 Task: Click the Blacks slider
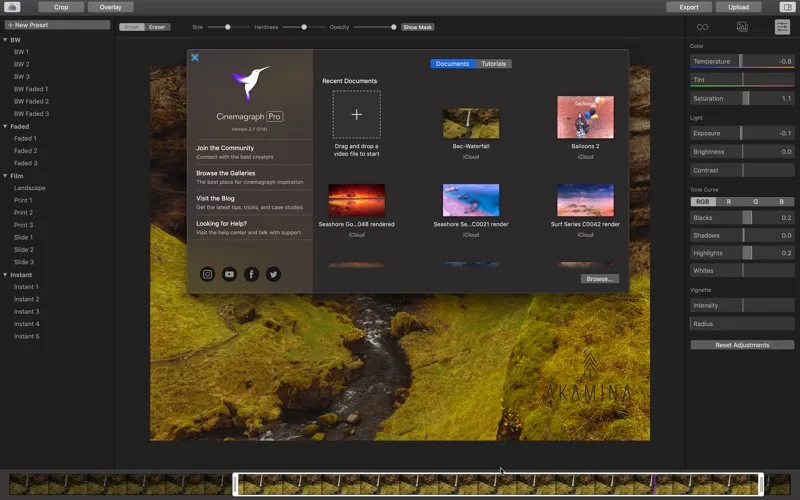click(x=742, y=218)
